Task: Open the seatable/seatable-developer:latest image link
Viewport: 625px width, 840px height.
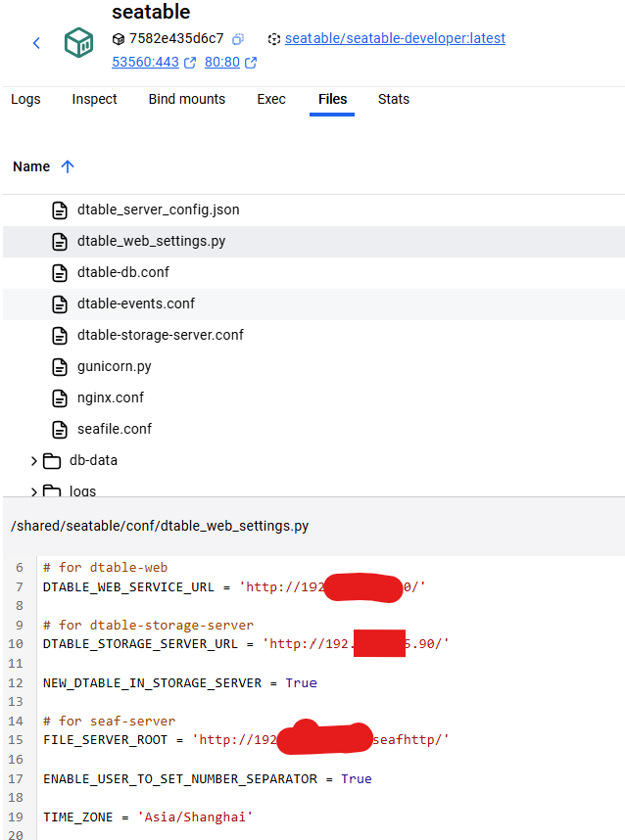Action: point(395,39)
